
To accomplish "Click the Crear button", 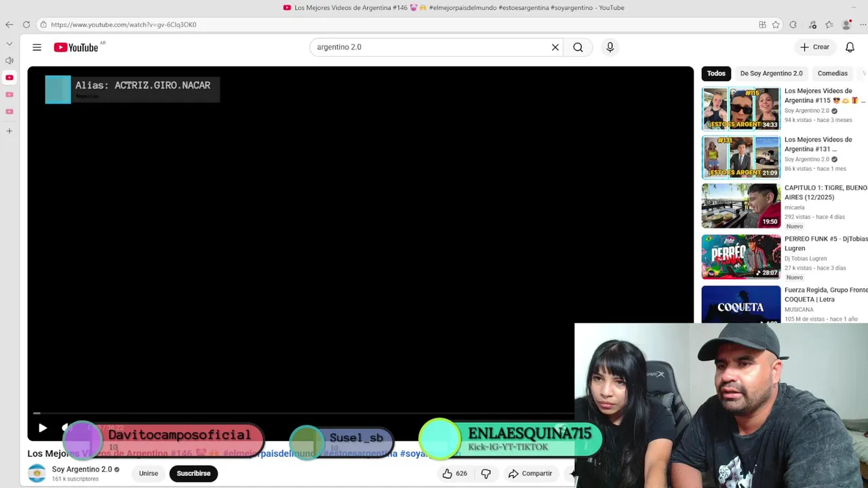I will tap(814, 47).
